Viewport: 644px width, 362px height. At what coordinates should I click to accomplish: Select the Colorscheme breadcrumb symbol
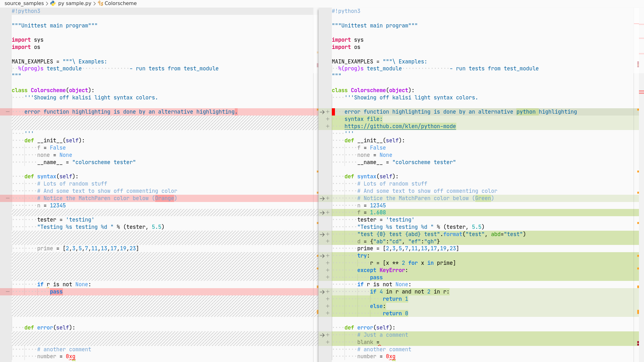120,3
